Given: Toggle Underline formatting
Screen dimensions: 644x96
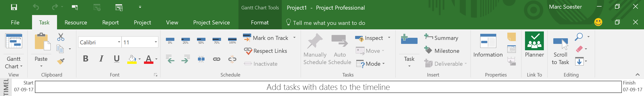Looking at the screenshot, I should click(x=116, y=59).
